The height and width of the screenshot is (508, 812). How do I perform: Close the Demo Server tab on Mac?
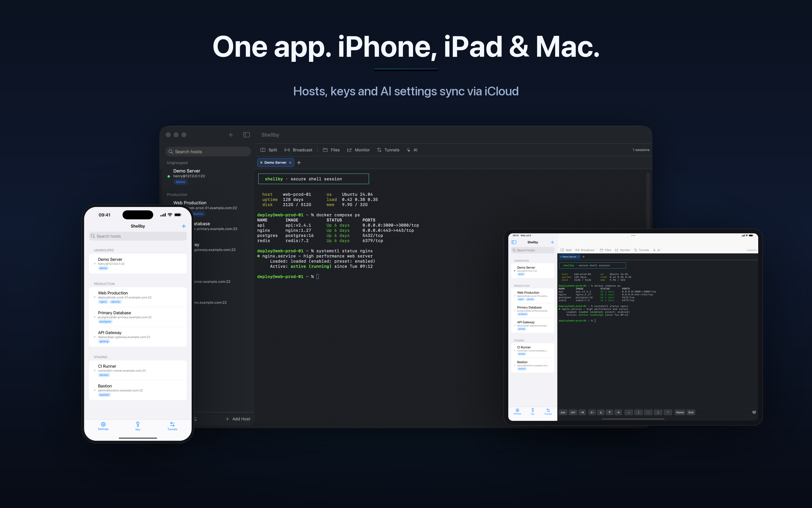coord(290,163)
